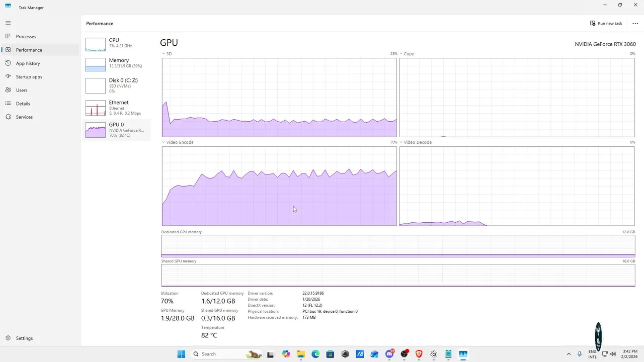The image size is (644, 362).
Task: Click the taskbar Search box
Action: click(x=226, y=354)
